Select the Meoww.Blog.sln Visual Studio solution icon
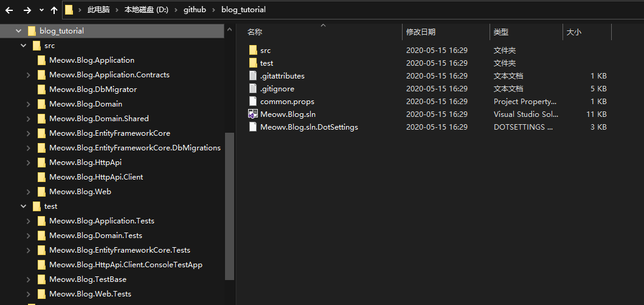 coord(253,114)
